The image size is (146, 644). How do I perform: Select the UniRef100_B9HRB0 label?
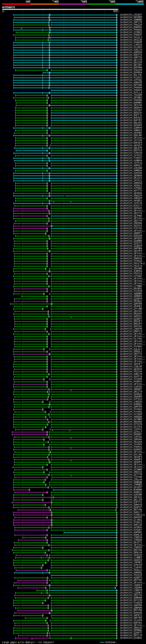pos(131,103)
